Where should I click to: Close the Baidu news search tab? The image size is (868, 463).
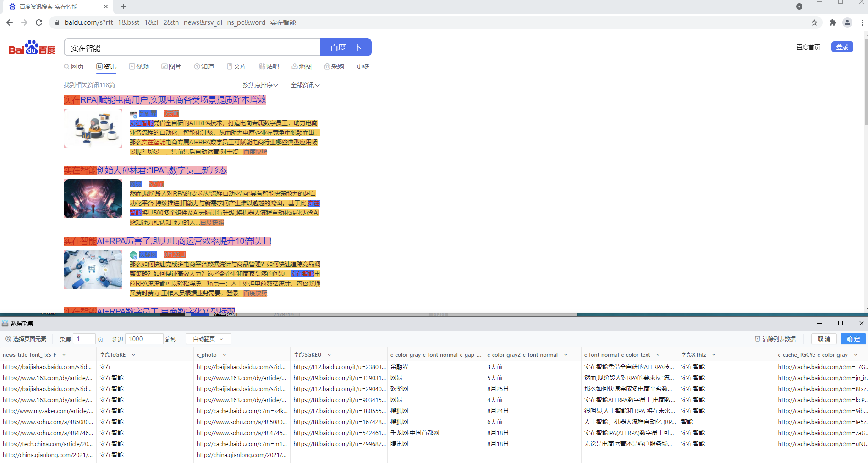point(106,6)
